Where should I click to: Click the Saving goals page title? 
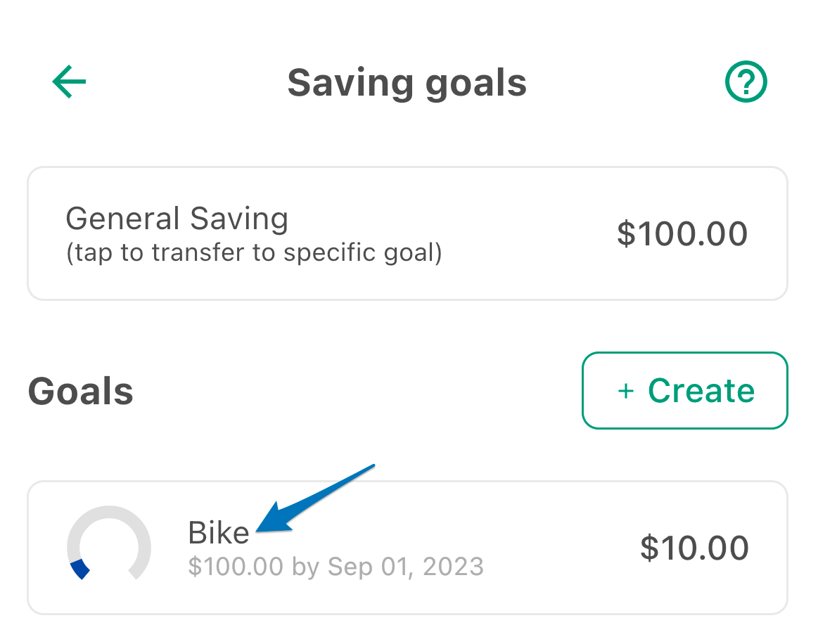click(407, 84)
